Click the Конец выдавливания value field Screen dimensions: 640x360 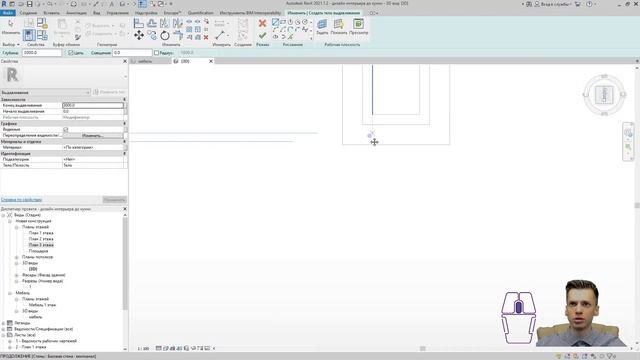pos(93,105)
